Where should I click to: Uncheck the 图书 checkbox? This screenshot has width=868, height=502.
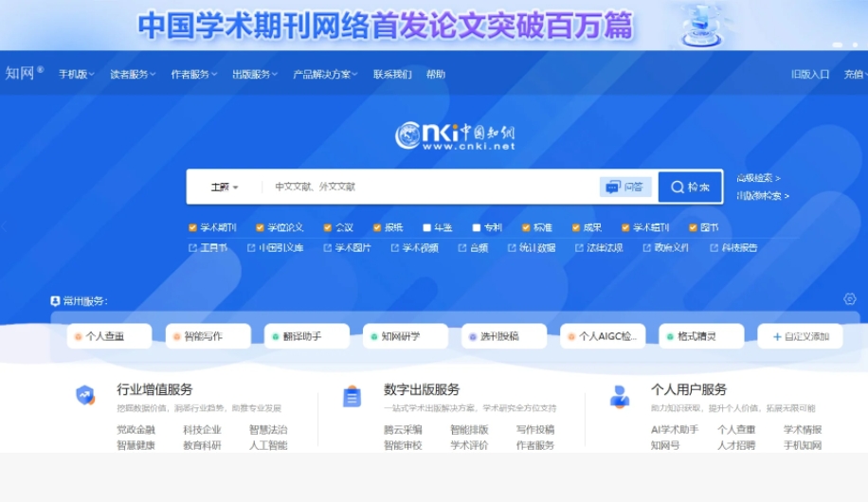click(693, 227)
